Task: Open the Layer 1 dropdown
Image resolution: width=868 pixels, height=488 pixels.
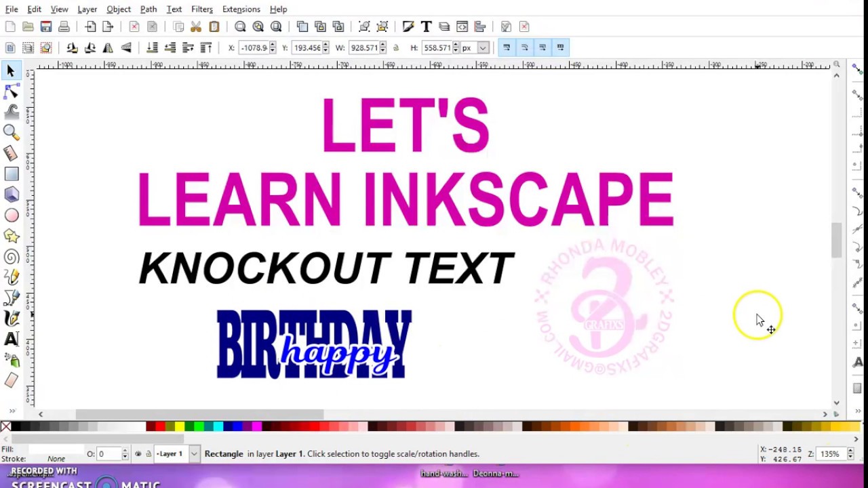Action: tap(178, 454)
